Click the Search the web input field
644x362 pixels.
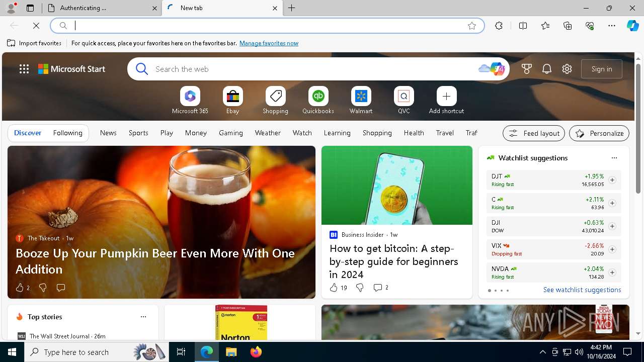click(x=312, y=69)
